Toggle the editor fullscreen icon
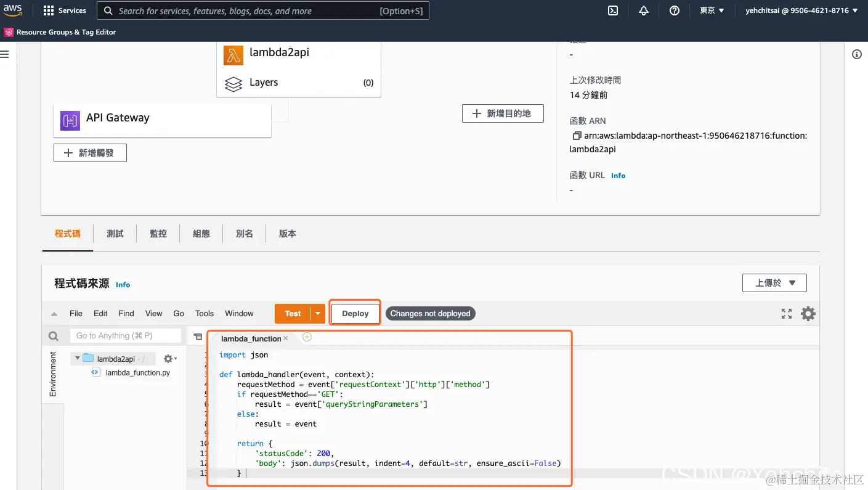The height and width of the screenshot is (490, 868). point(787,314)
